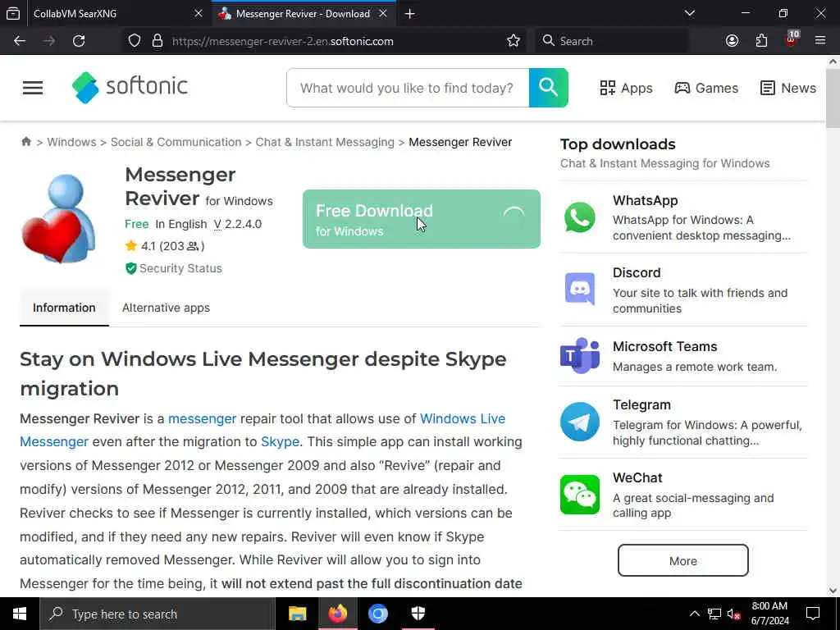Click the uBlock Origin extension icon
The width and height of the screenshot is (840, 630).
(x=792, y=39)
